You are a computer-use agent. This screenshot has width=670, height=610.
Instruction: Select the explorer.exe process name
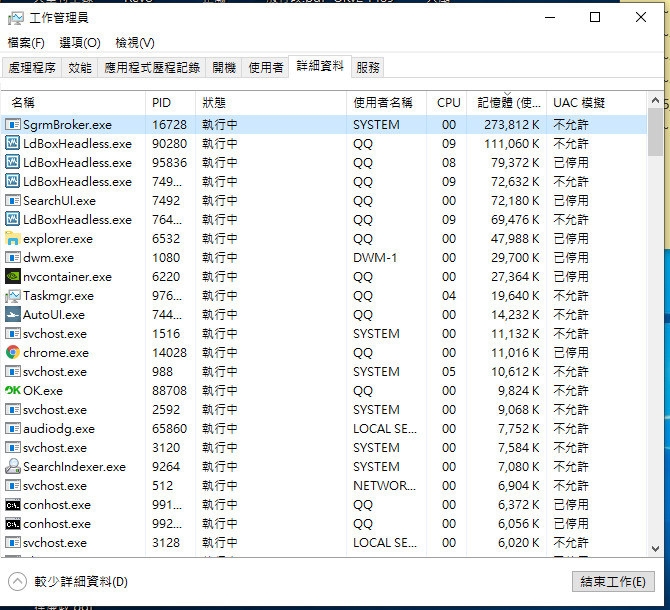click(x=58, y=239)
